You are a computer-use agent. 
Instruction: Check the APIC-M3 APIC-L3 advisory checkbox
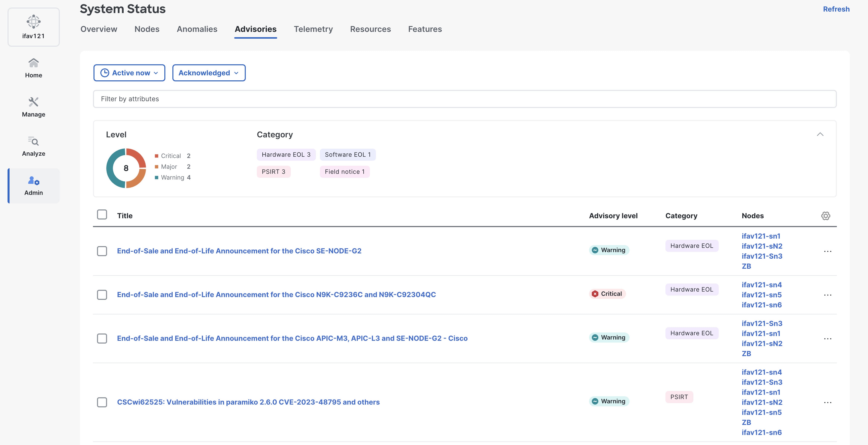[102, 339]
